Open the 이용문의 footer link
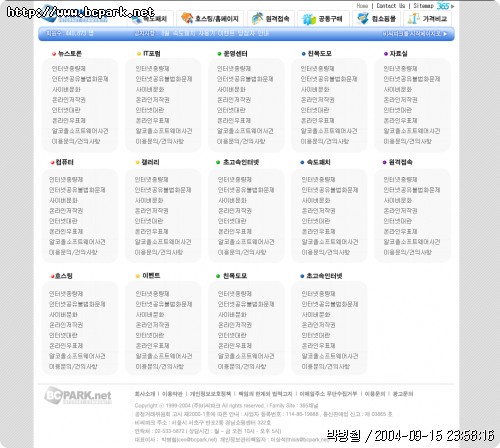This screenshot has height=448, width=500. point(375,394)
